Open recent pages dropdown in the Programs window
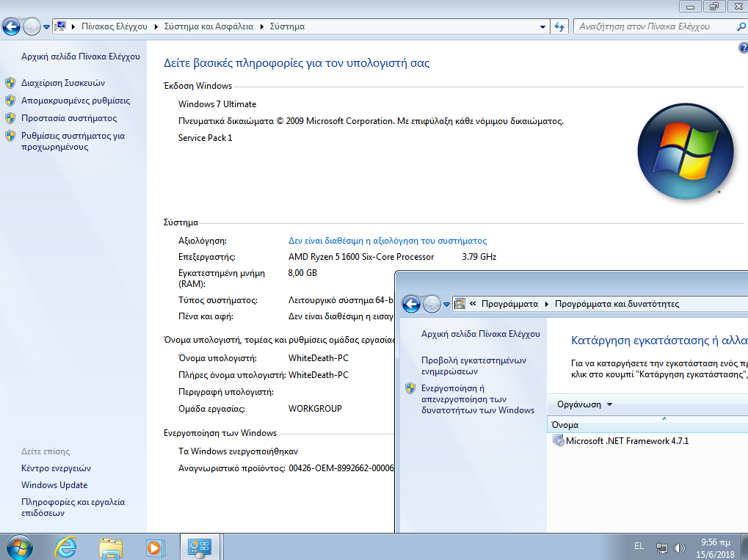Image resolution: width=748 pixels, height=560 pixels. pyautogui.click(x=446, y=305)
